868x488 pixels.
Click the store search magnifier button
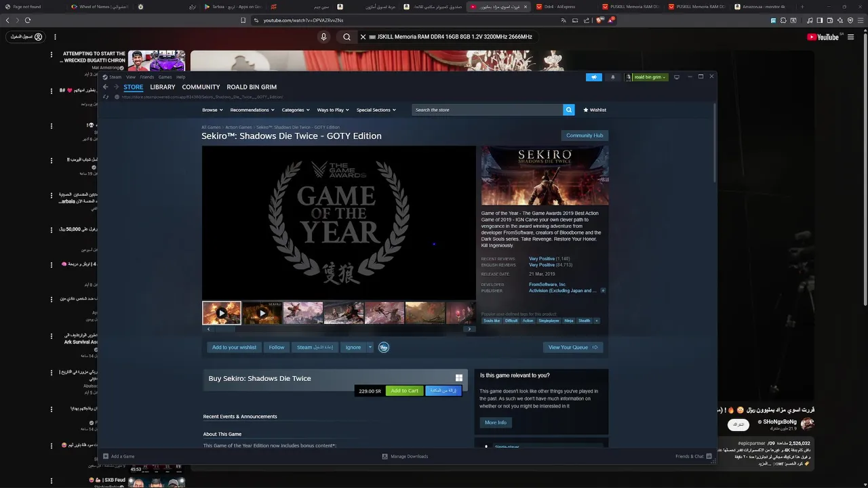[x=568, y=110]
